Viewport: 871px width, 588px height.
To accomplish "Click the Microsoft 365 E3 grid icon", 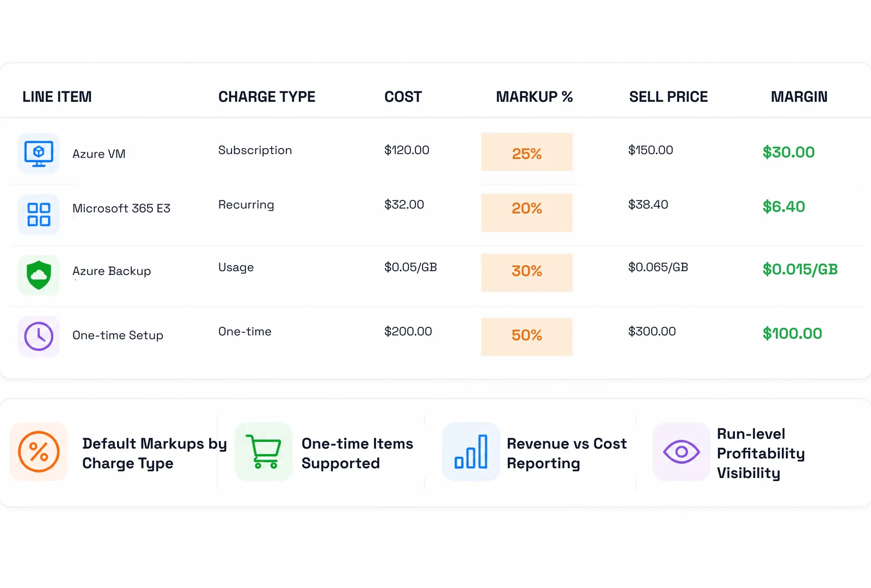I will point(39,215).
